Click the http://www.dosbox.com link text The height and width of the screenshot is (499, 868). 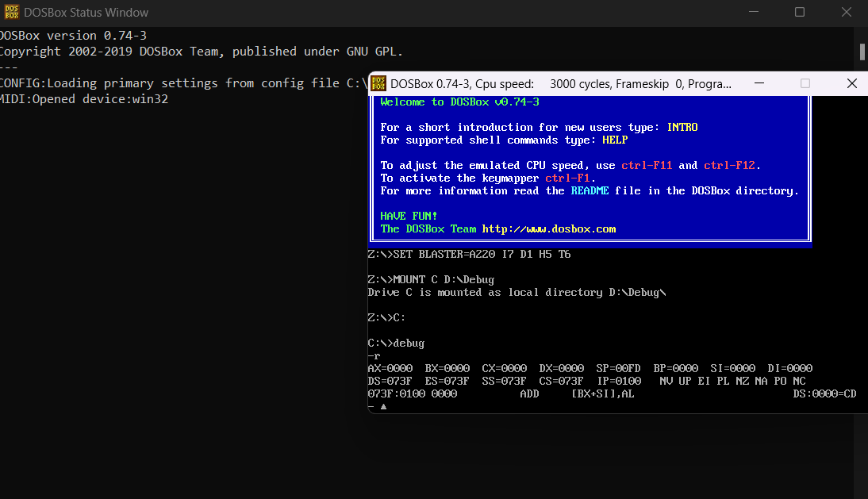coord(548,228)
